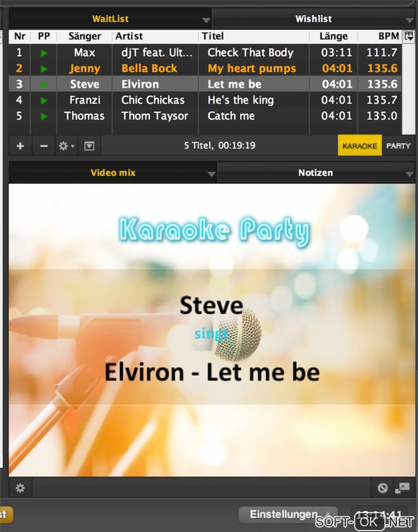Open the column chooser icon beside BPM
This screenshot has height=532, width=418.
[x=409, y=36]
